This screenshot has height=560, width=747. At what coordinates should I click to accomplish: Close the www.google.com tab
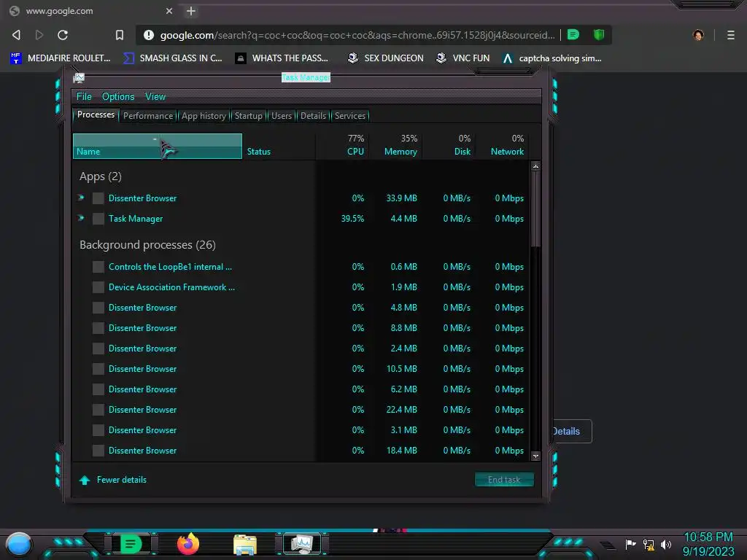click(x=169, y=11)
